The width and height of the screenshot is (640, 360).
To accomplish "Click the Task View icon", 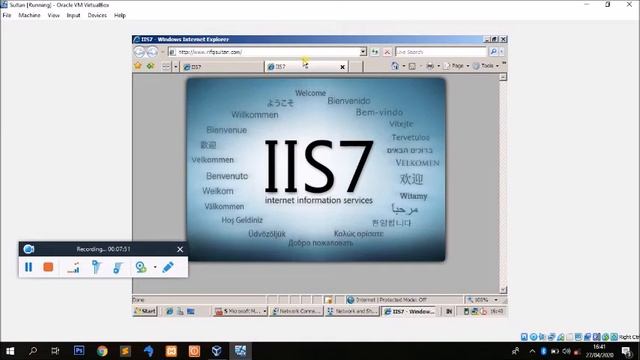I will coord(55,351).
